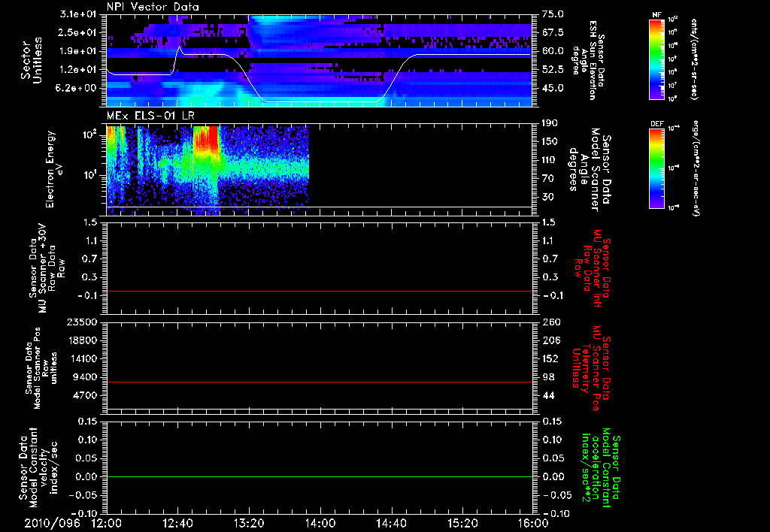
Task: Click the MEx ELS-01 LR panel title
Action: [150, 116]
